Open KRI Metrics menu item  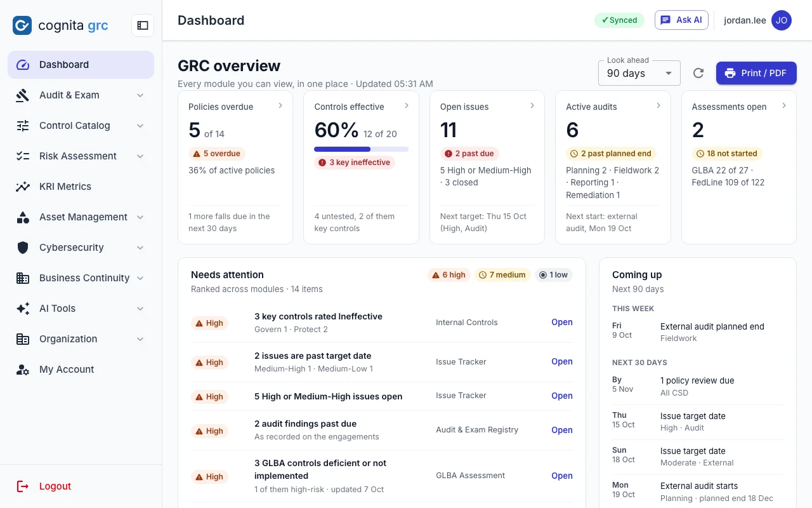(x=81, y=187)
